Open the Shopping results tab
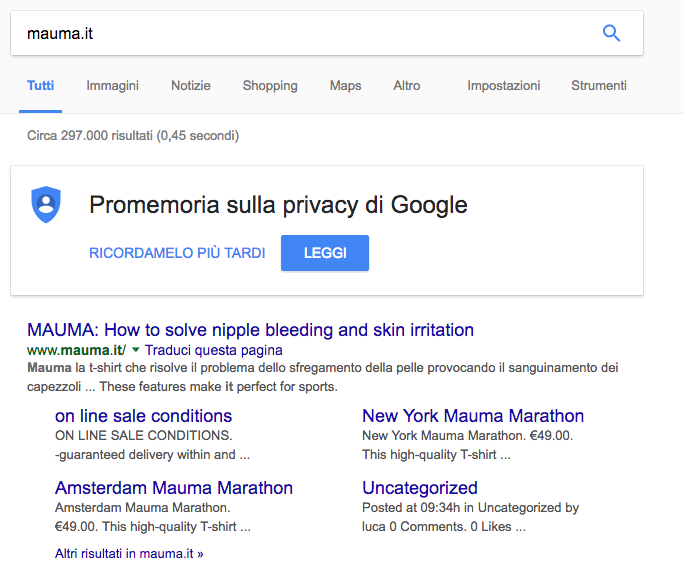This screenshot has width=684, height=582. coord(270,86)
